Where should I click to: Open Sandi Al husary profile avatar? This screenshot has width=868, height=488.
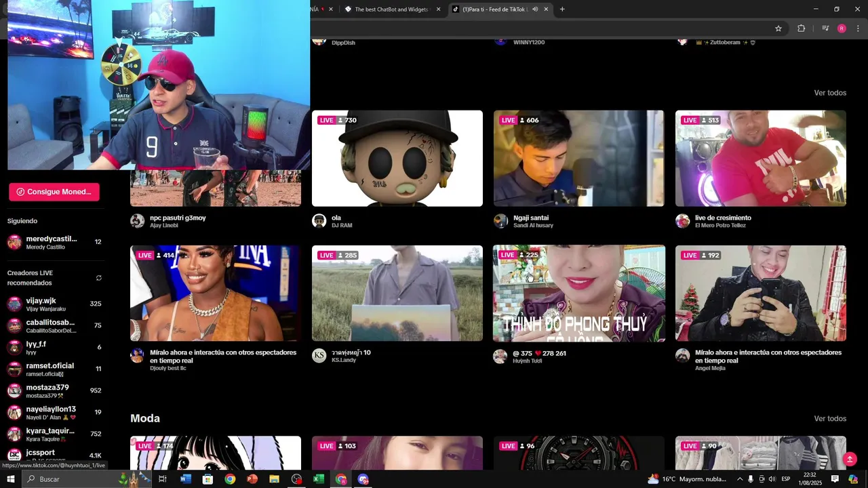point(501,221)
